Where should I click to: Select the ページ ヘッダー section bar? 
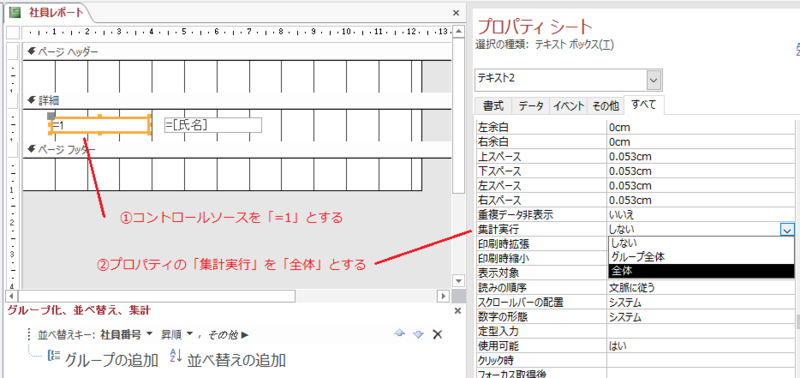237,52
